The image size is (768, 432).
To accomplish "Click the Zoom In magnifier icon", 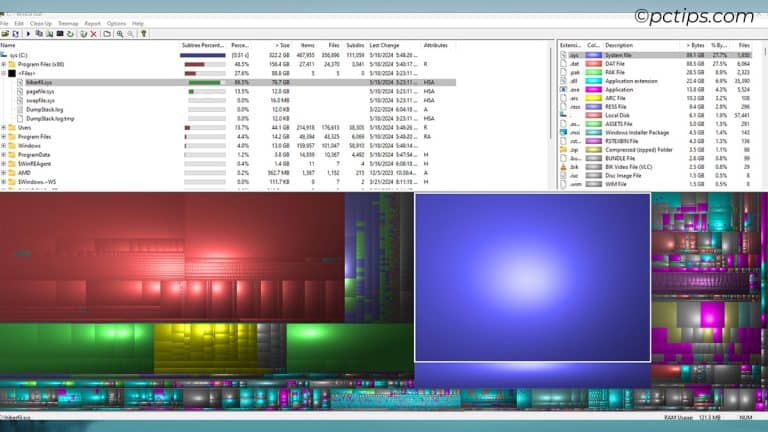I will pyautogui.click(x=120, y=33).
